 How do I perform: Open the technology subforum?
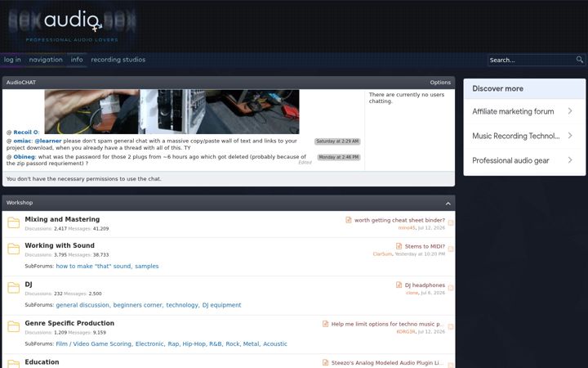(182, 305)
